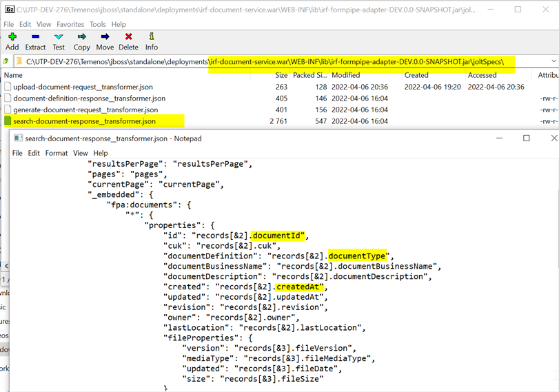Viewport: 559px width, 392px height.
Task: Open the 7-Zip Favorites menu
Action: point(70,24)
